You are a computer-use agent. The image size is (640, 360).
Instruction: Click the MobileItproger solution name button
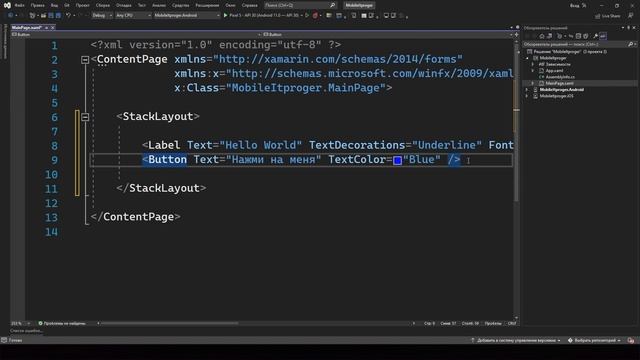359,5
